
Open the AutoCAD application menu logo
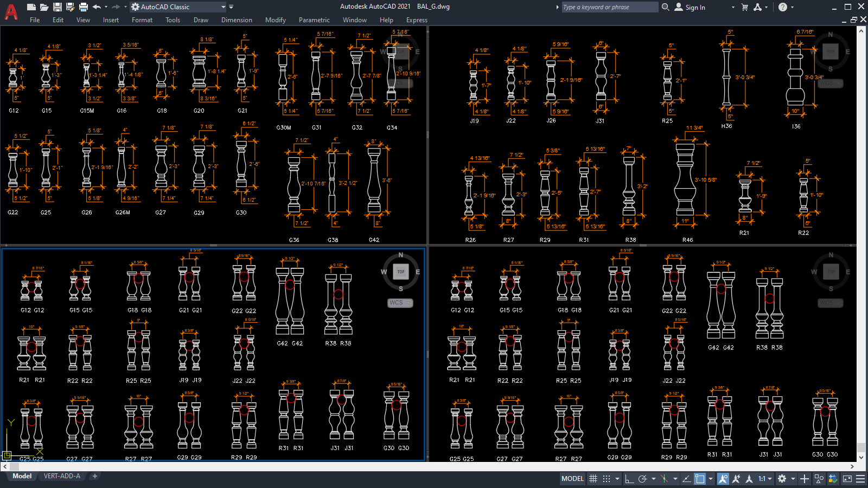pyautogui.click(x=11, y=12)
